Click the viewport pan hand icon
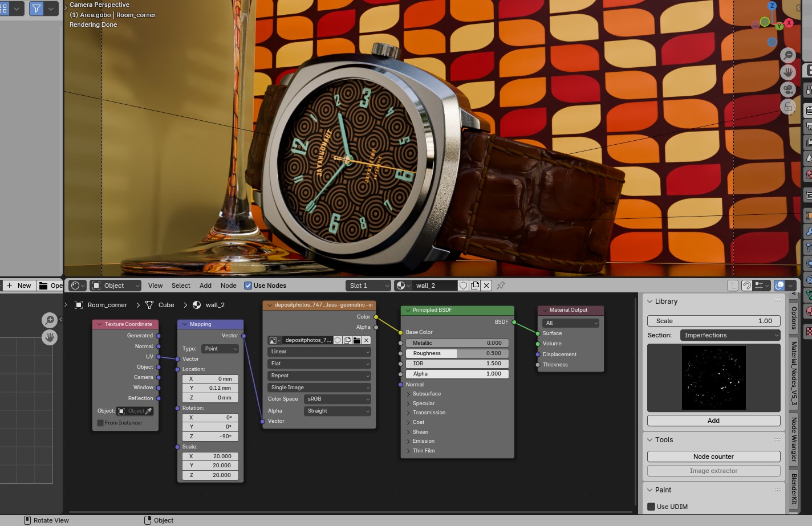Screen dimensions: 812x526 [787, 72]
